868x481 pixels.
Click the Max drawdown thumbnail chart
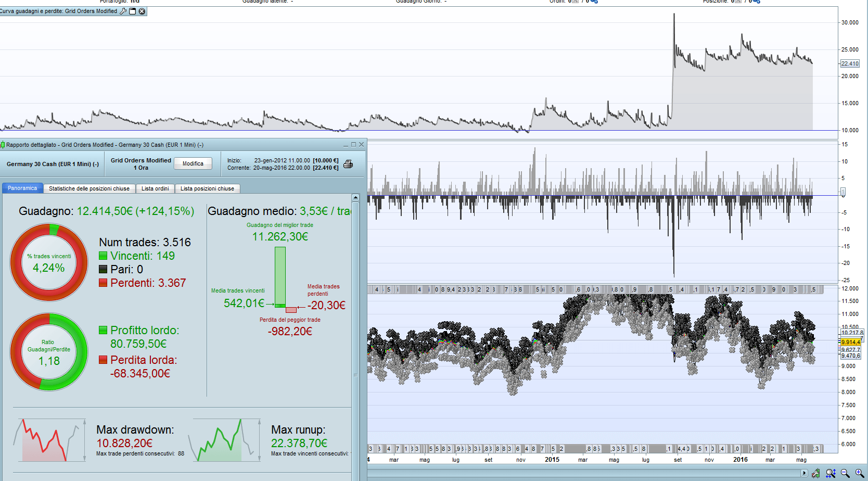tap(49, 440)
